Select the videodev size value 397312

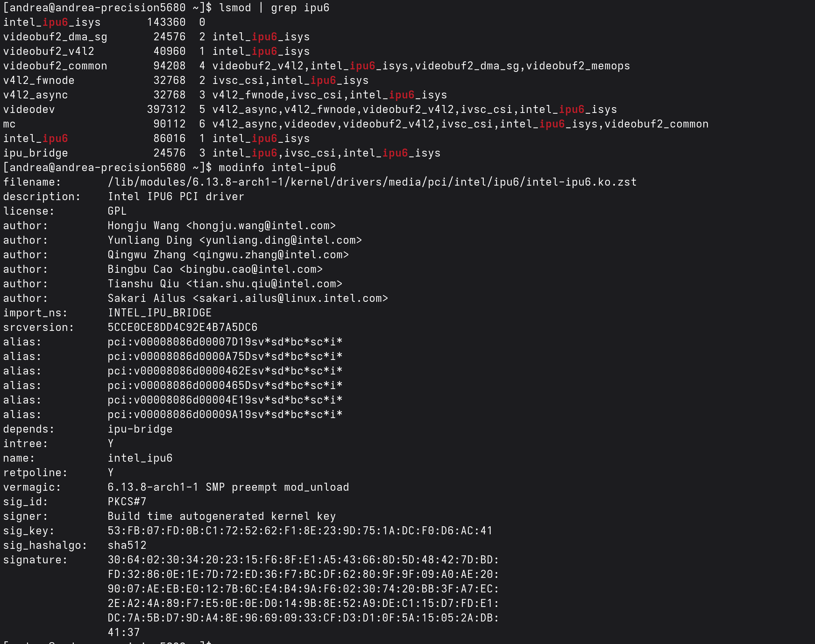tap(166, 109)
